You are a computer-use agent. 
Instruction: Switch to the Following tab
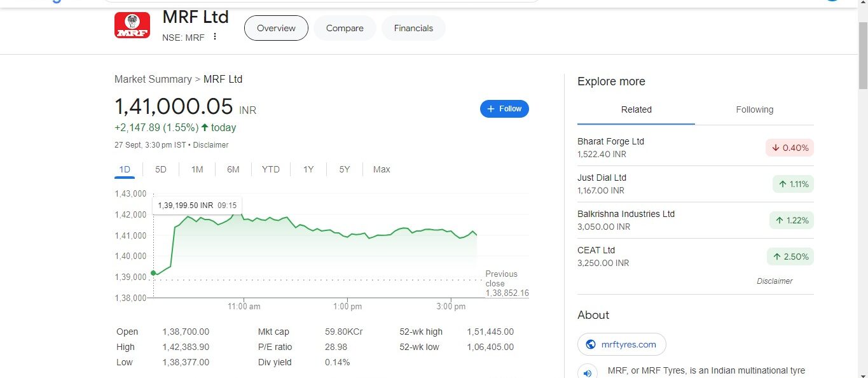(754, 109)
